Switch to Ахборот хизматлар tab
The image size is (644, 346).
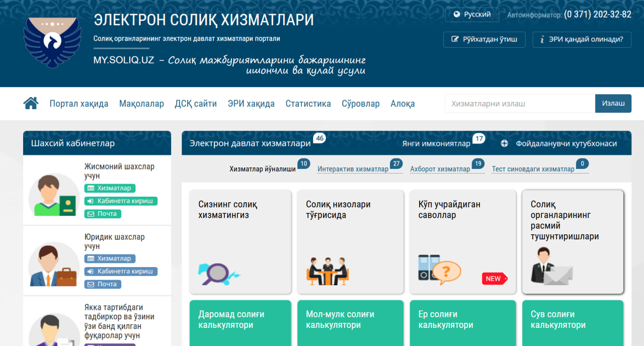440,169
